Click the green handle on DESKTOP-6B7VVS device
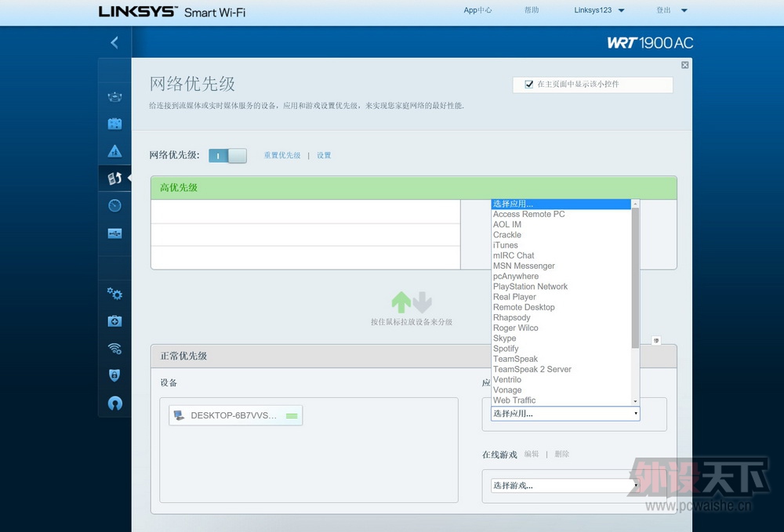 point(292,415)
